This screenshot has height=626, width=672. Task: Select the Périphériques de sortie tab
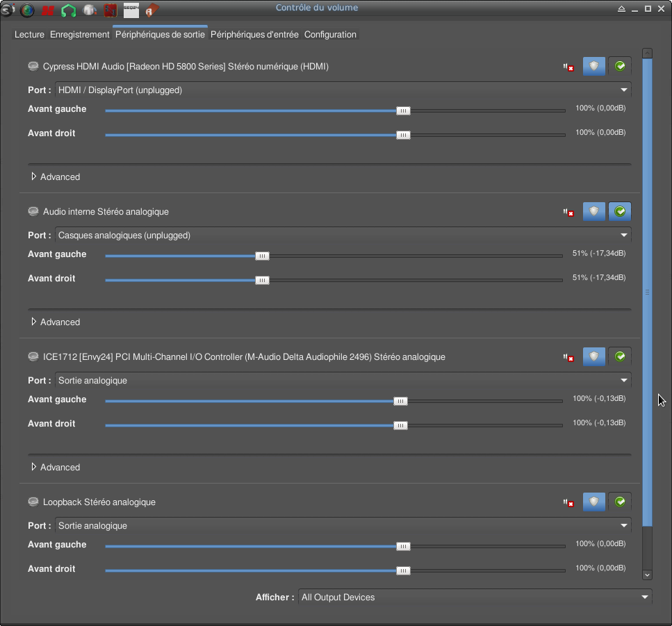(160, 35)
